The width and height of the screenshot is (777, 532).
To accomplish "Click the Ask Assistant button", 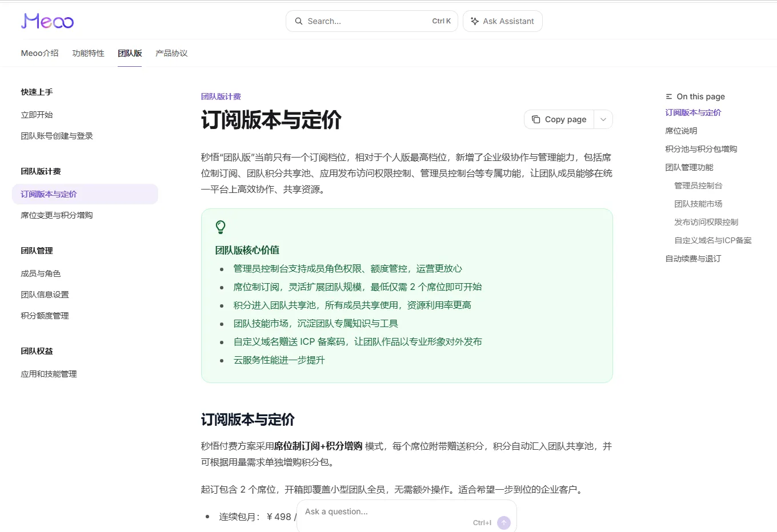I will point(503,21).
